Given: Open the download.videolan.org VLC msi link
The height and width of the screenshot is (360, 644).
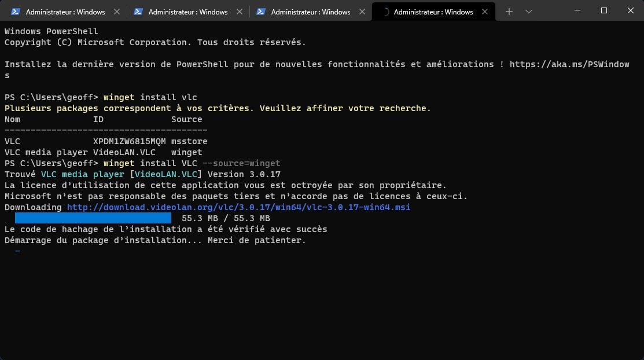Looking at the screenshot, I should coord(238,207).
